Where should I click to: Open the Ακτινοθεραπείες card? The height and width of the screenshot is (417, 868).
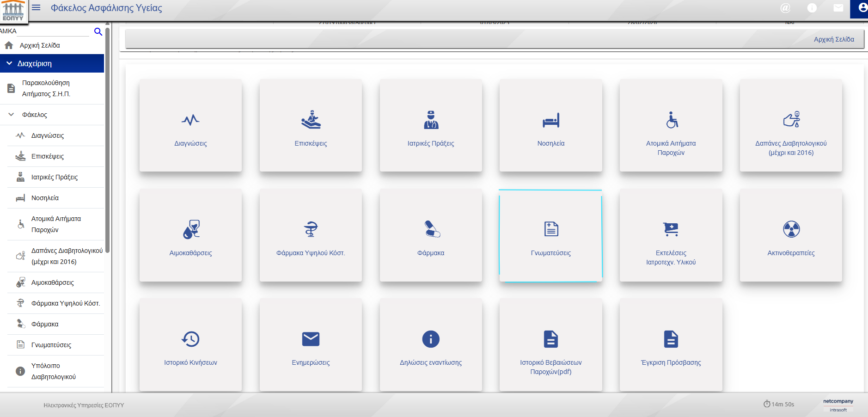tap(791, 235)
